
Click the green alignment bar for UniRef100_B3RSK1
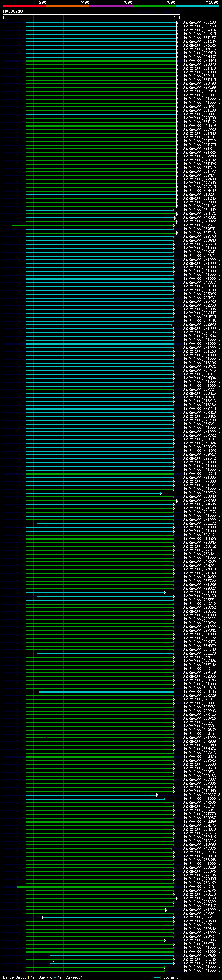[93, 226]
